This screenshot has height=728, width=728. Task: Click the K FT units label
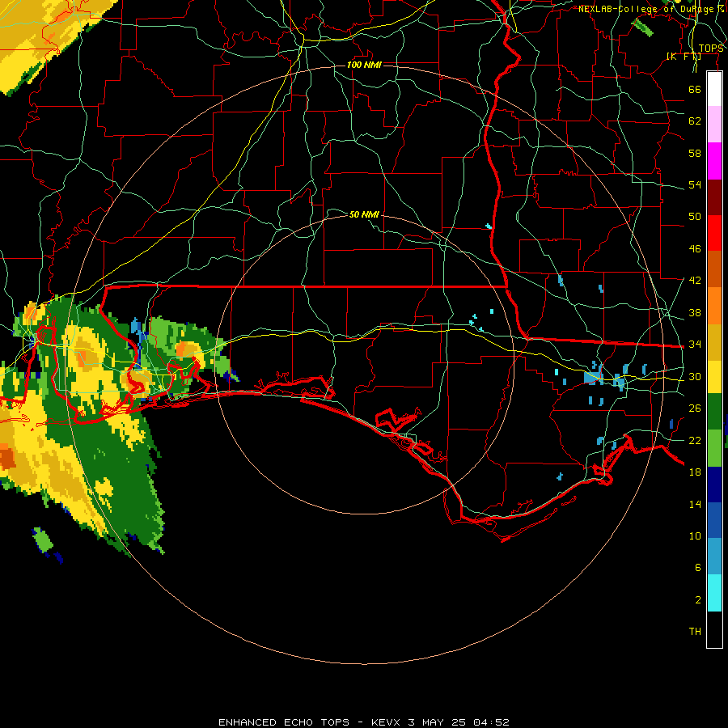click(x=684, y=56)
